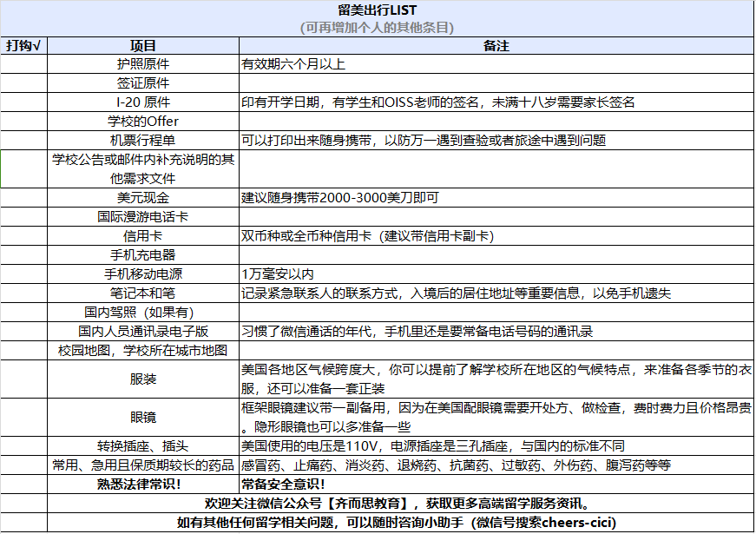Select the 服装 item cell
This screenshot has width=756, height=534.
143,379
